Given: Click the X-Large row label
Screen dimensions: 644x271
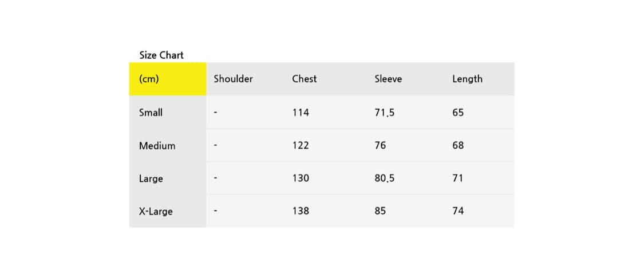Looking at the screenshot, I should click(x=156, y=212).
